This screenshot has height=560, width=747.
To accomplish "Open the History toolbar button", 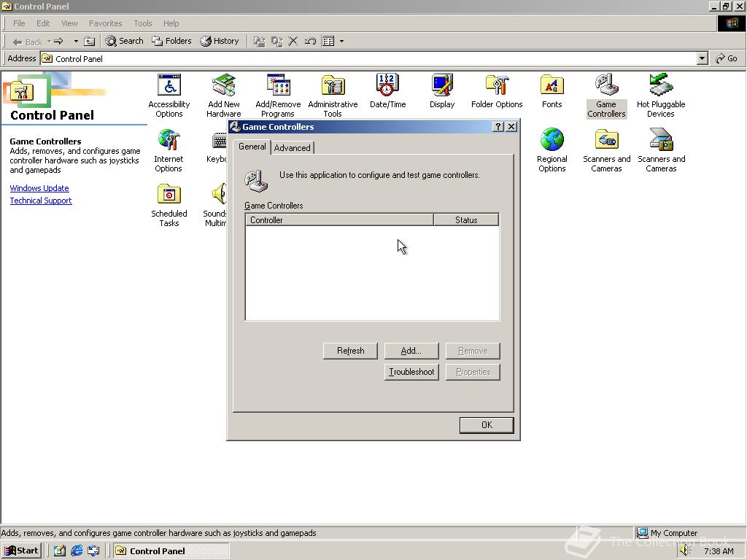I will [220, 42].
